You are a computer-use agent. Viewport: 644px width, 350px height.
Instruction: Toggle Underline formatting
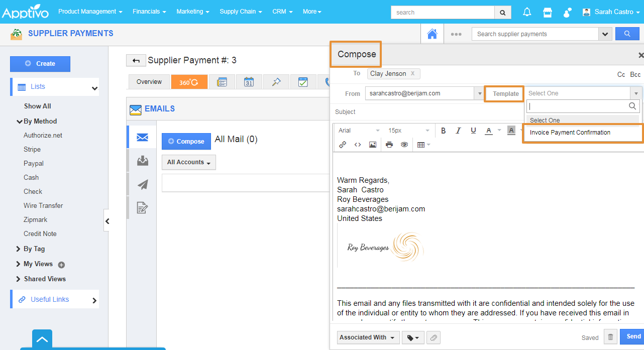click(x=473, y=131)
